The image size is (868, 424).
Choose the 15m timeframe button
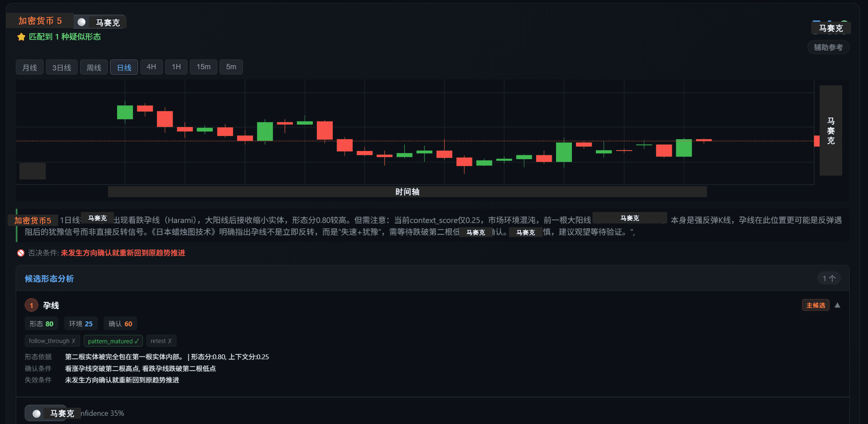point(203,67)
